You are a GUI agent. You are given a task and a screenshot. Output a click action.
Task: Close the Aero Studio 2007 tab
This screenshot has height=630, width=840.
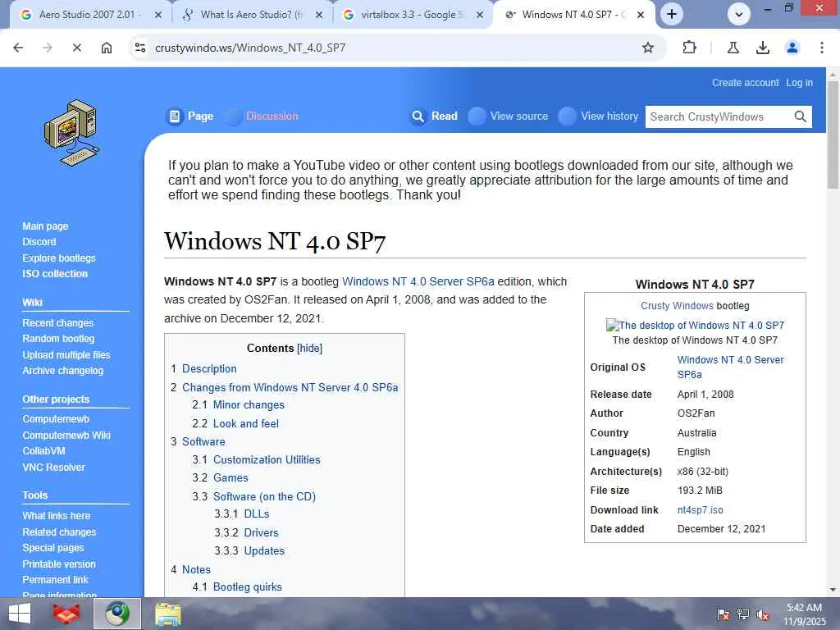point(158,15)
